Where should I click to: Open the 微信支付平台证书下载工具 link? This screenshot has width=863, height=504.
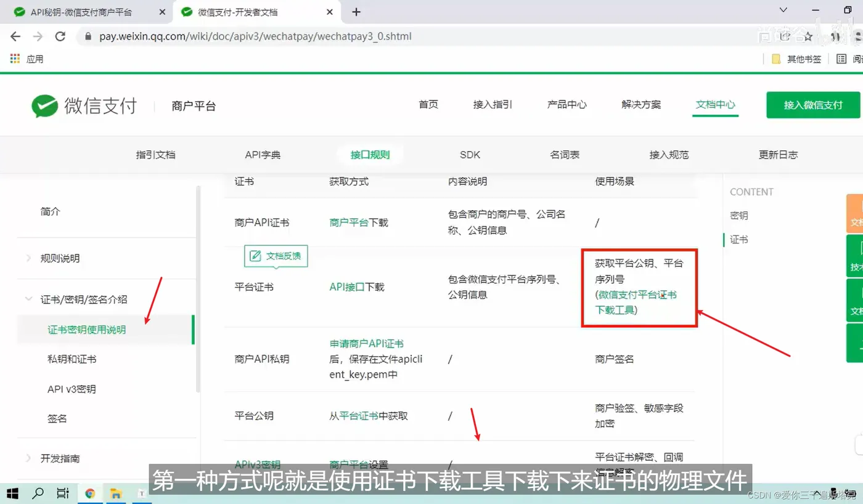tap(637, 303)
